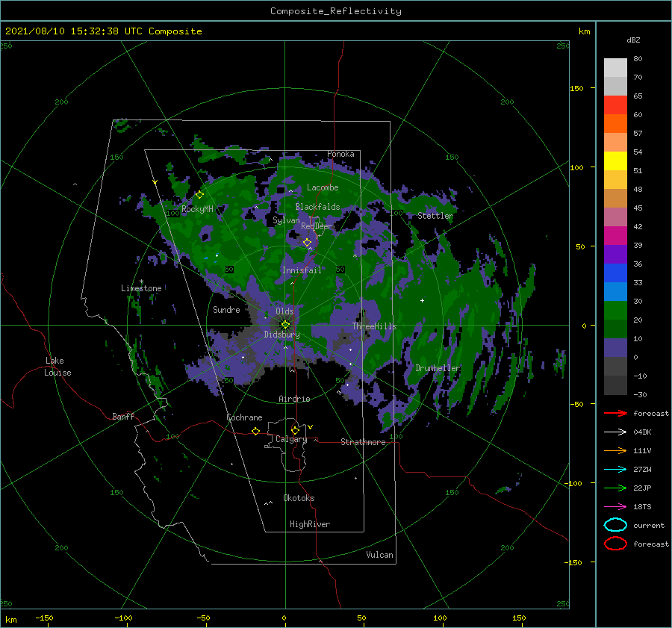Click the 'current' legend text
Image resolution: width=672 pixels, height=628 pixels.
tap(649, 525)
